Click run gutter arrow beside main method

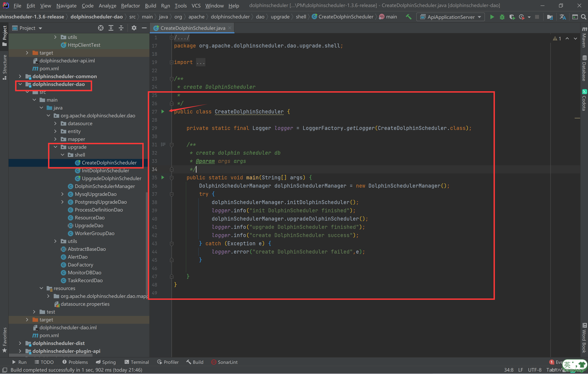[163, 177]
